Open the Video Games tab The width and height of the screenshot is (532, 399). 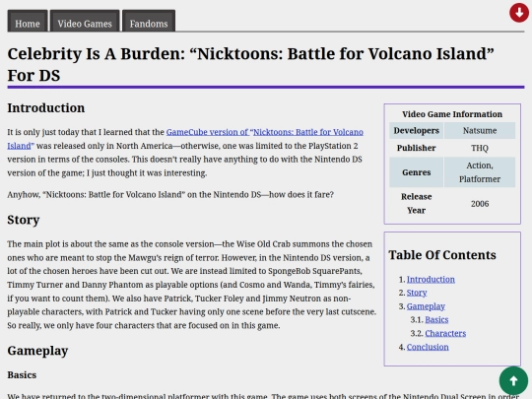85,21
